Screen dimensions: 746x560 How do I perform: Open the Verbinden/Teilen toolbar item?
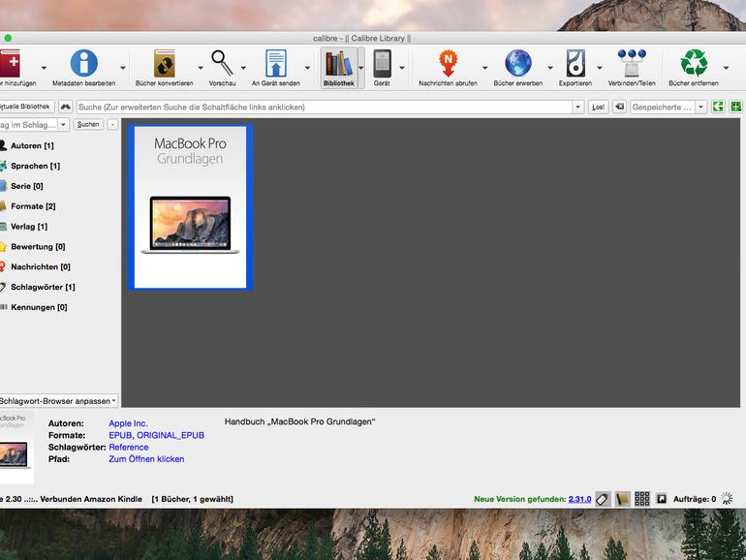pyautogui.click(x=631, y=64)
